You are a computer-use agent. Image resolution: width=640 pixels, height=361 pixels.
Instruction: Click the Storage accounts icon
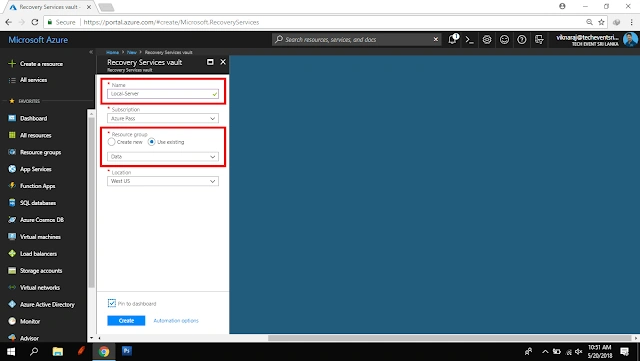point(12,271)
